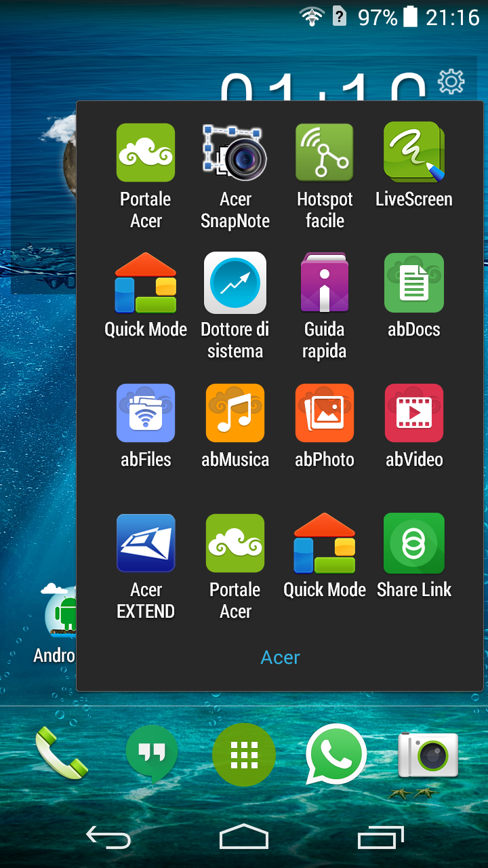Open the Share Link app
Screen dimensions: 488x868
pyautogui.click(x=414, y=543)
